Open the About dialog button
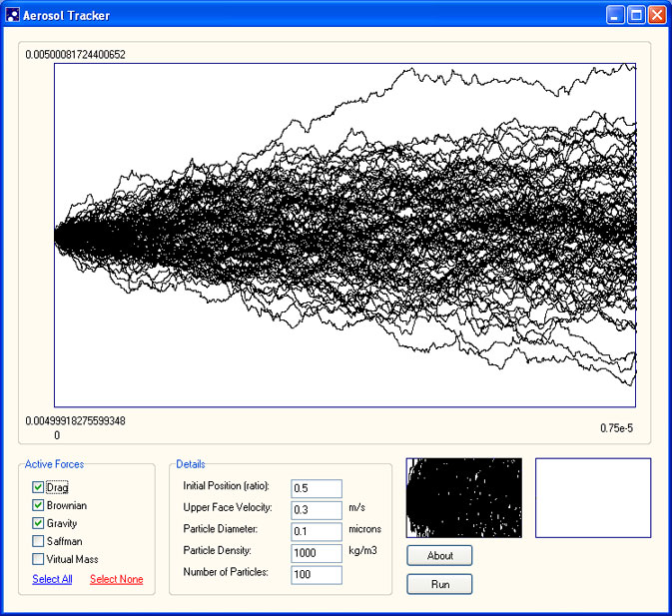 pyautogui.click(x=439, y=556)
